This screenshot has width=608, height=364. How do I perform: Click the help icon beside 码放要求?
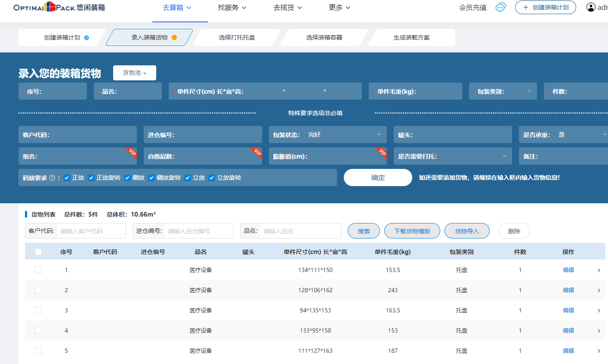(x=52, y=178)
